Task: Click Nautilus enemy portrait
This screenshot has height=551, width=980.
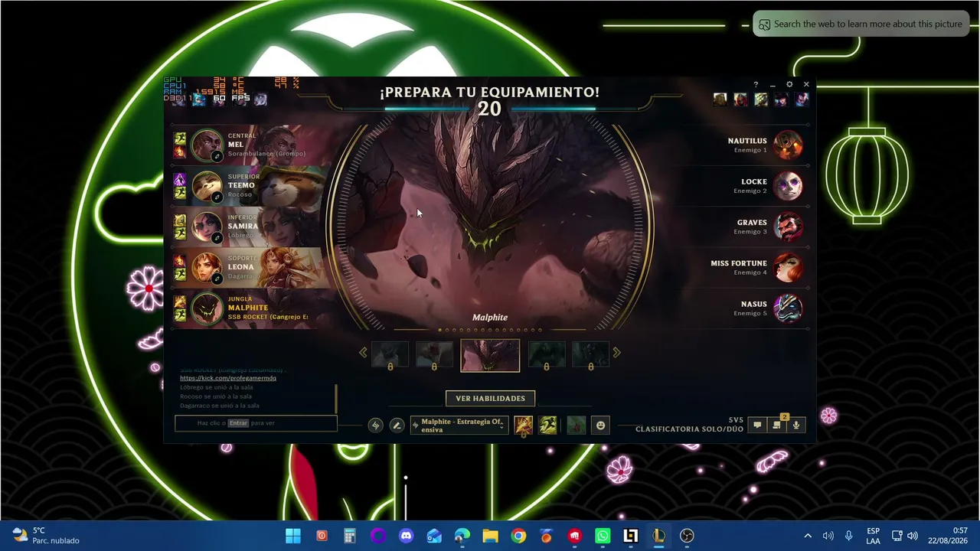Action: 788,145
